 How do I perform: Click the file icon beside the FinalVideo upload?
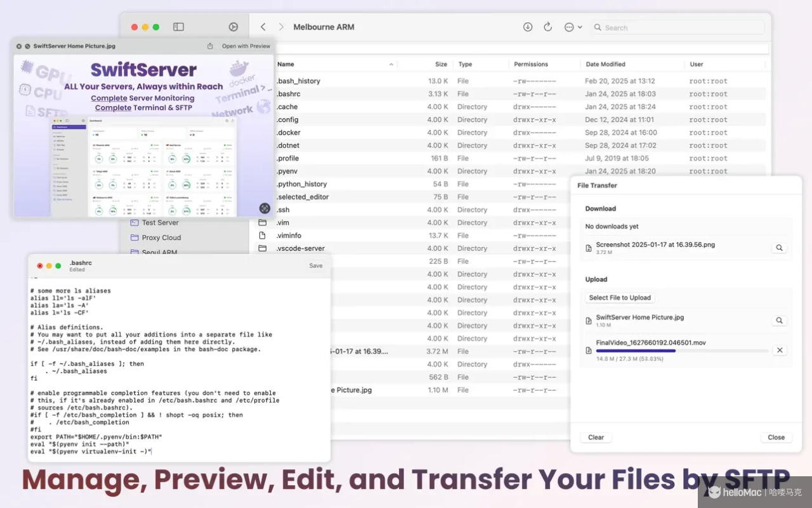click(589, 351)
